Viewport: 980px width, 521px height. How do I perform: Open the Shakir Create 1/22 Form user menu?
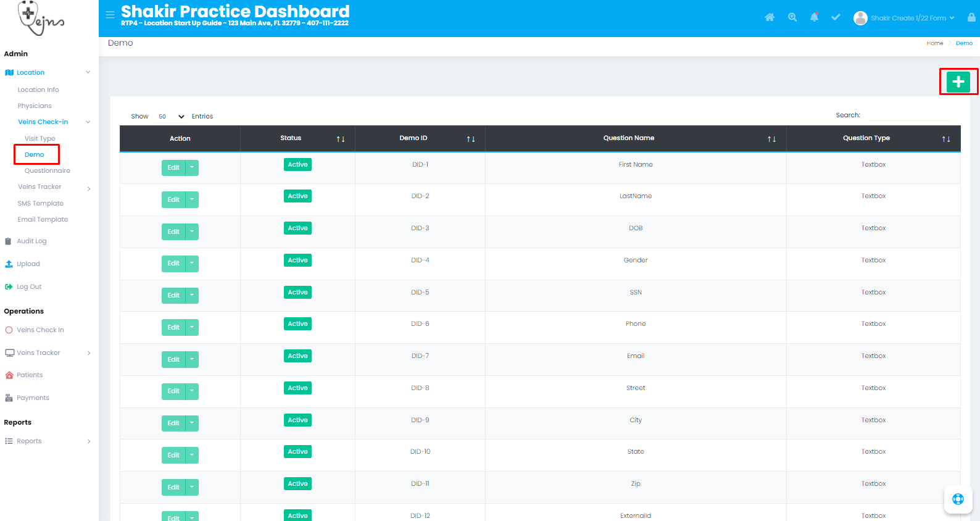[905, 18]
